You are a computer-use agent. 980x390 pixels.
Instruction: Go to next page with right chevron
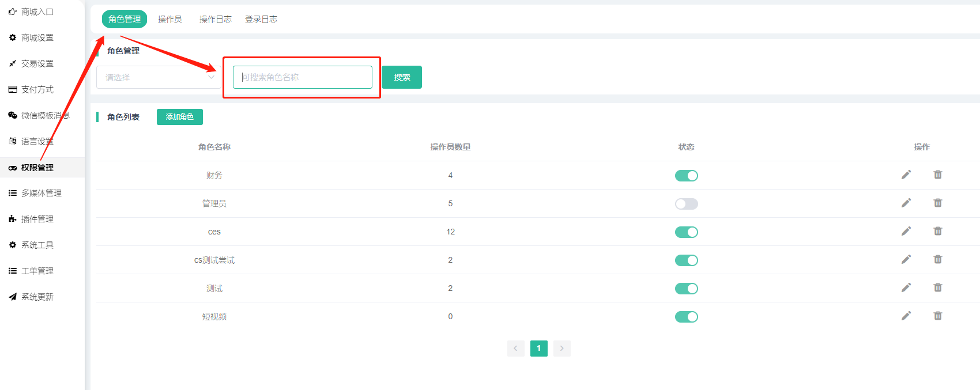coord(561,348)
